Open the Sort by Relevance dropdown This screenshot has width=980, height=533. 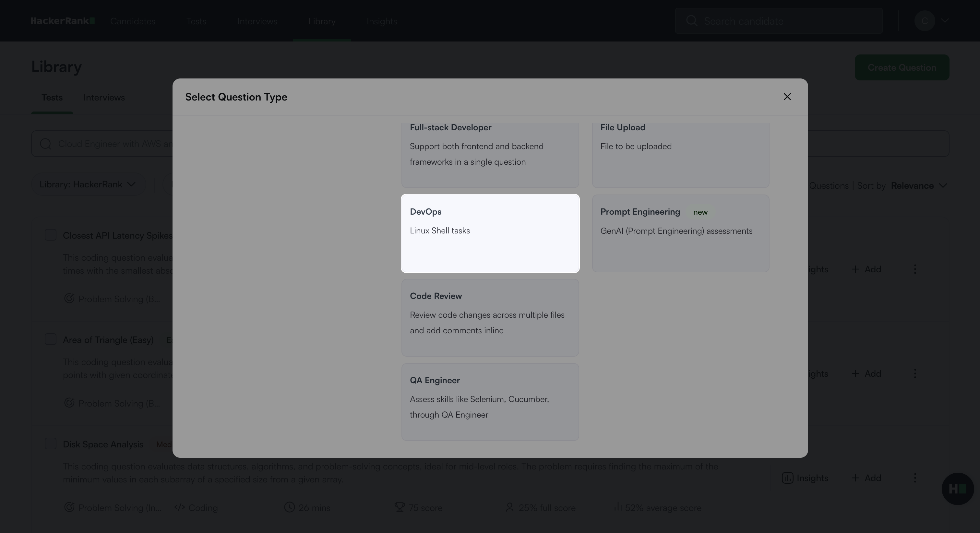(918, 186)
